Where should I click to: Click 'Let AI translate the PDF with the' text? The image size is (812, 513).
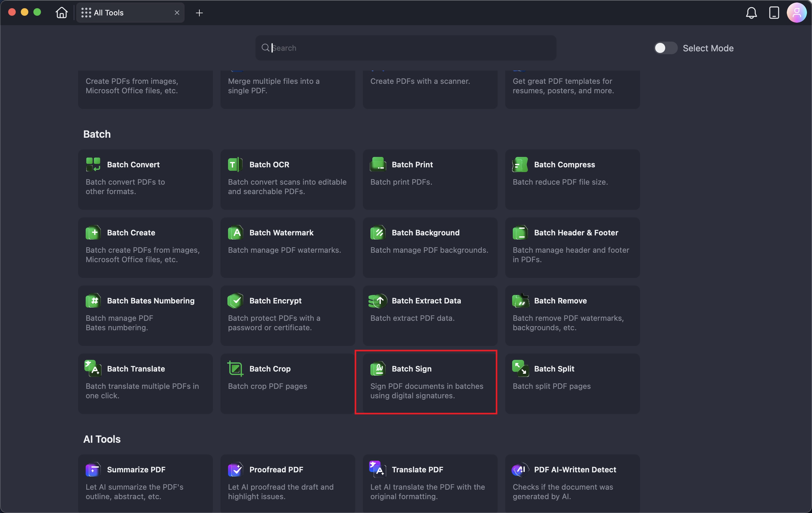pos(428,487)
